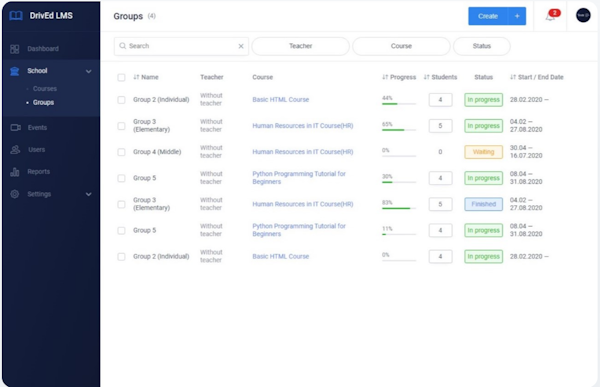Open Python Programming Tutorial link in 30% row
This screenshot has height=387, width=600.
pos(298,178)
